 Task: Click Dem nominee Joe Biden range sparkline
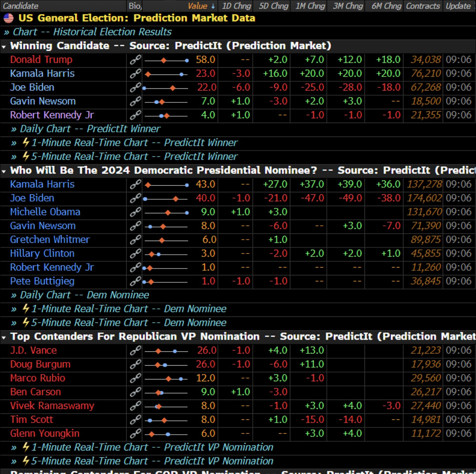166,199
